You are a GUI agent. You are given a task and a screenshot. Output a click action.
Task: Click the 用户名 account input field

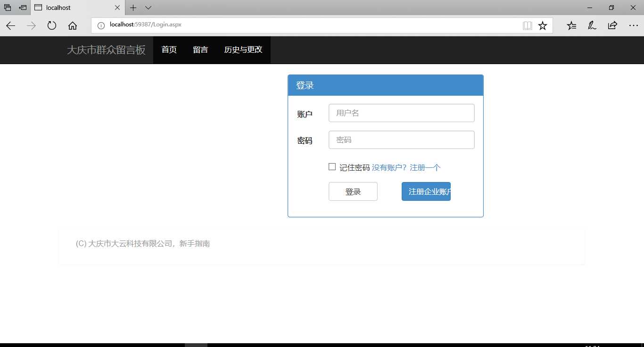pyautogui.click(x=401, y=113)
